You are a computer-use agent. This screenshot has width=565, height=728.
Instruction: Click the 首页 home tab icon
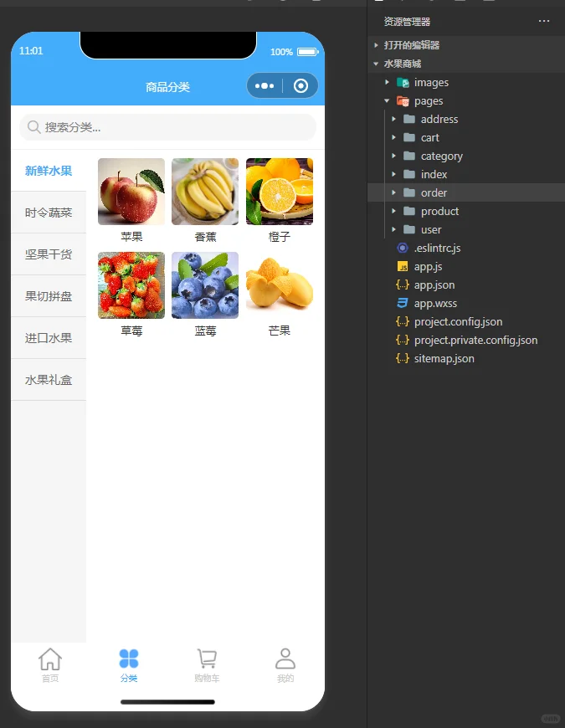tap(50, 659)
